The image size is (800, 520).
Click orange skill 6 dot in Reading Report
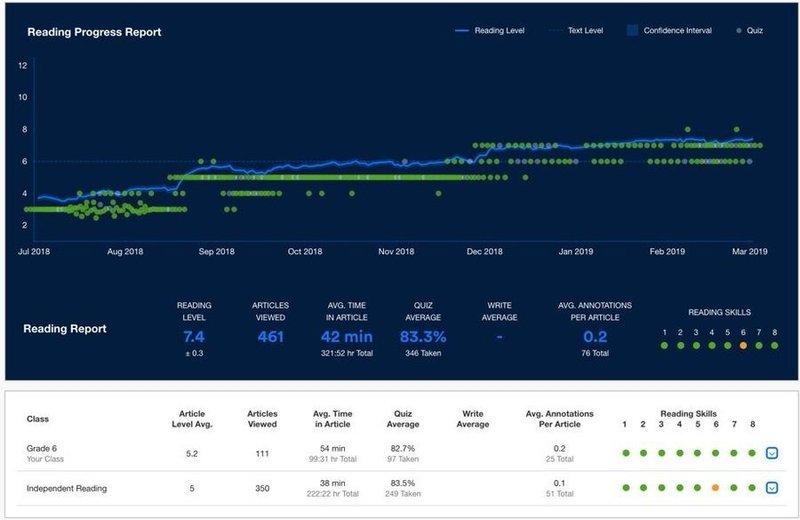click(743, 345)
